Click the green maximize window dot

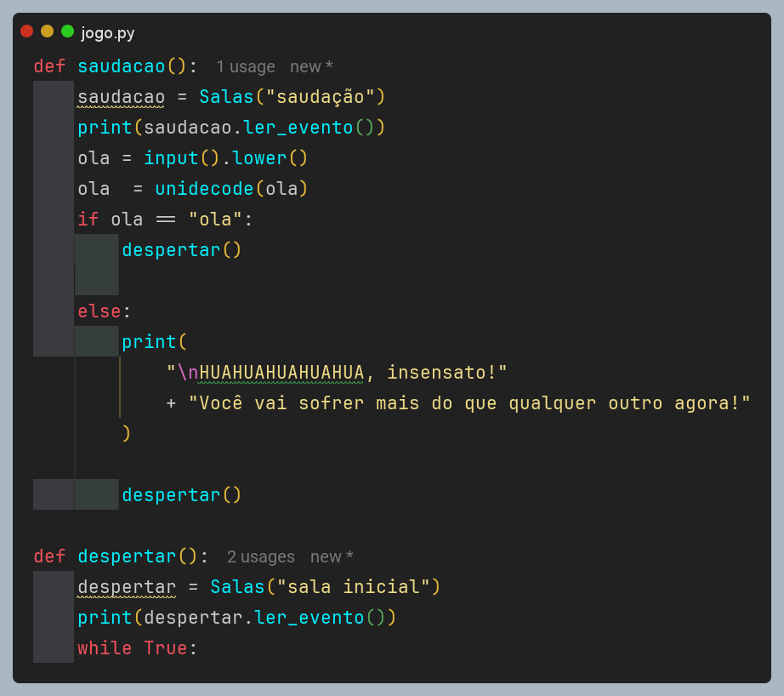click(67, 31)
